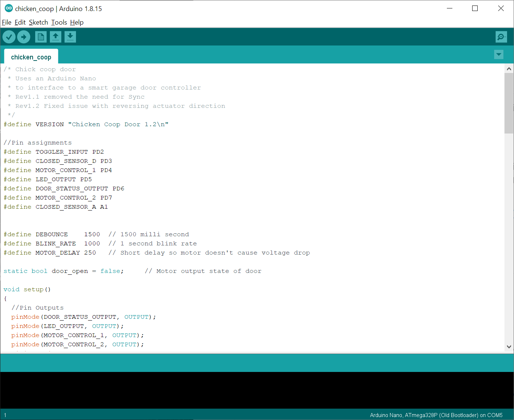Viewport: 514px width, 420px height.
Task: Open the Tools menu
Action: point(59,22)
